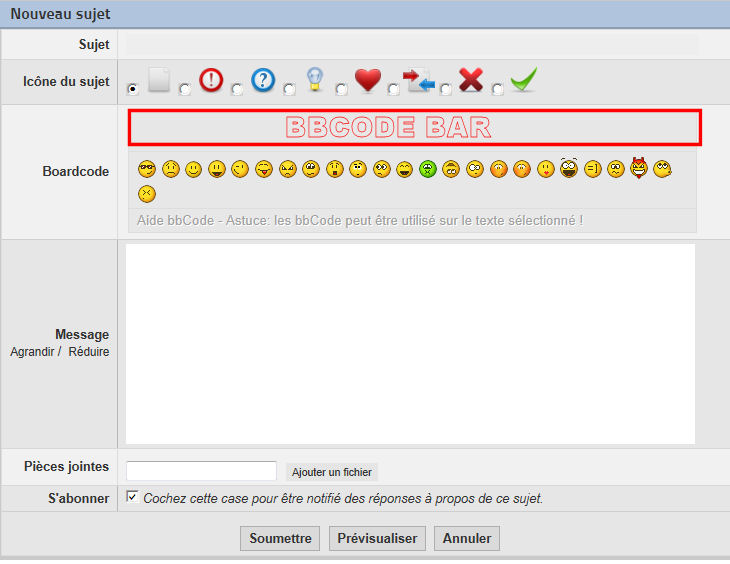Viewport: 730px width, 564px height.
Task: Choose the red heart topic icon radio
Action: pyautogui.click(x=341, y=89)
